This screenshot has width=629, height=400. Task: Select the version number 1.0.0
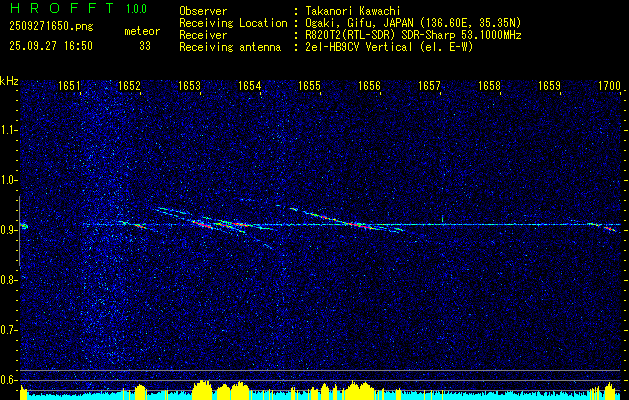pos(136,9)
